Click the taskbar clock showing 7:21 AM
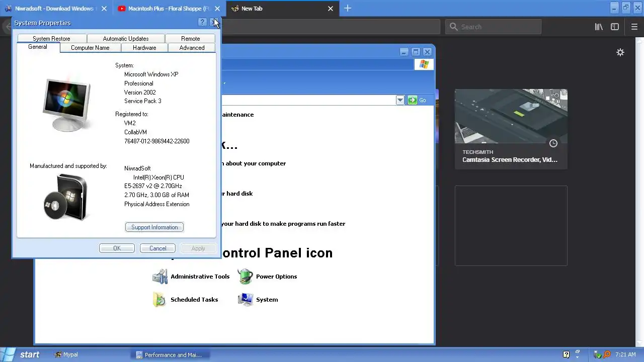644x362 pixels. tap(625, 354)
